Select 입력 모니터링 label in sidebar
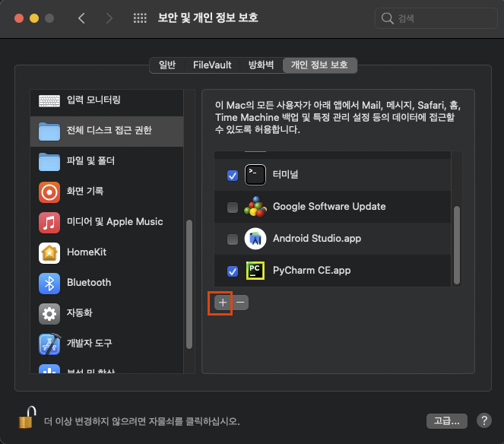The height and width of the screenshot is (444, 504). (94, 100)
